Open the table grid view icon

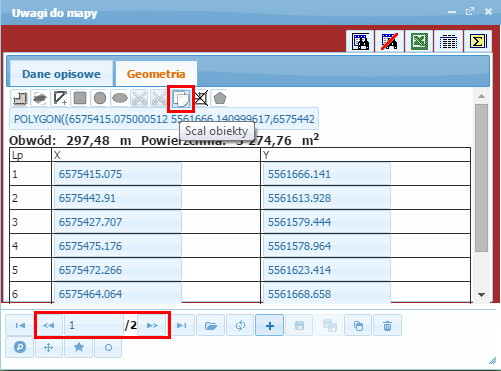tap(448, 41)
